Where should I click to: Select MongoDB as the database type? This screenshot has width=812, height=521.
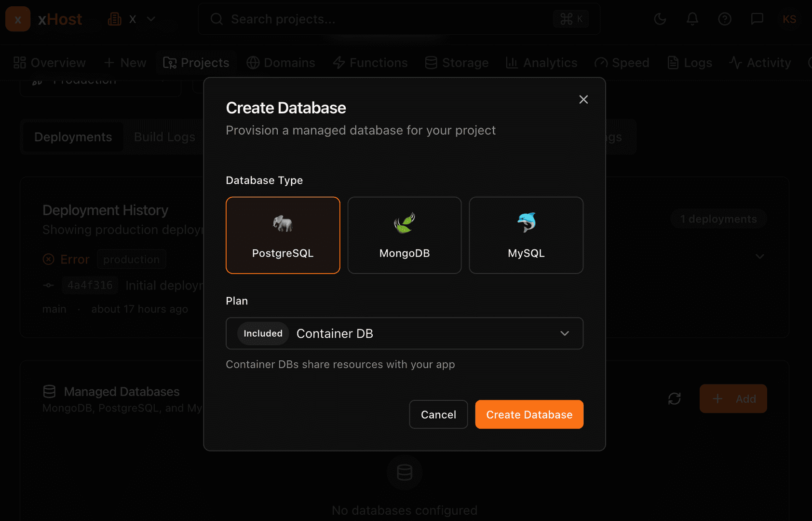[x=404, y=235]
